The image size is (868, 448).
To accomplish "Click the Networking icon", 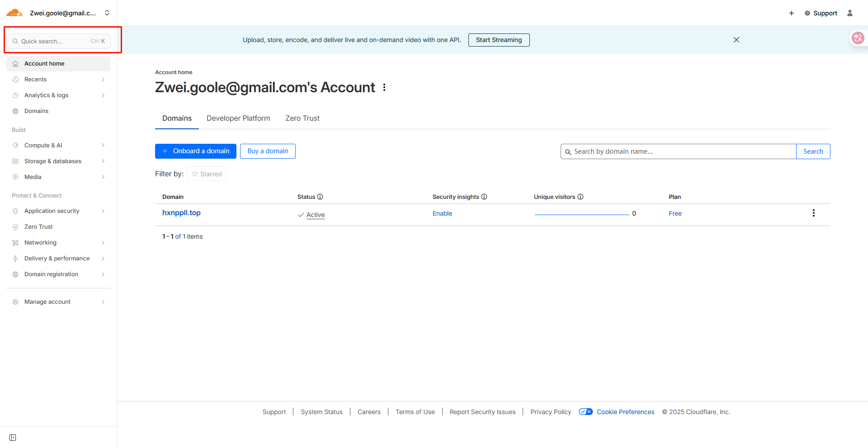I will [15, 243].
